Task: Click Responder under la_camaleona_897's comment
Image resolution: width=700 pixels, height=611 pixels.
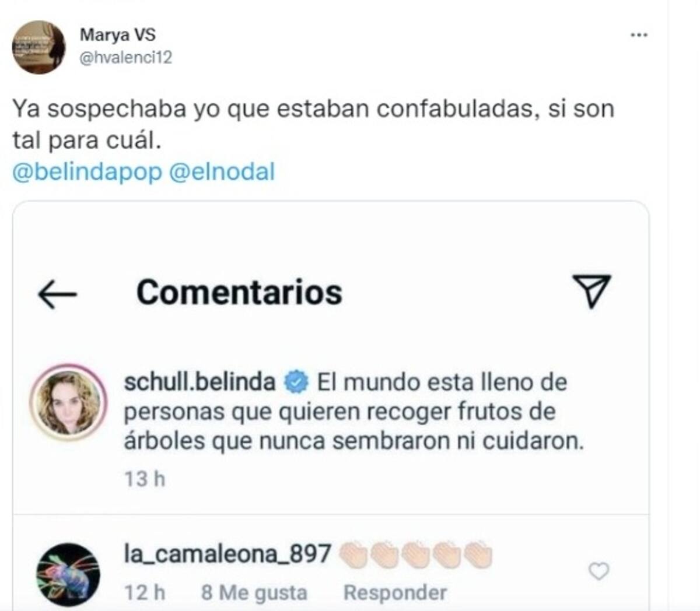Action: 395,592
